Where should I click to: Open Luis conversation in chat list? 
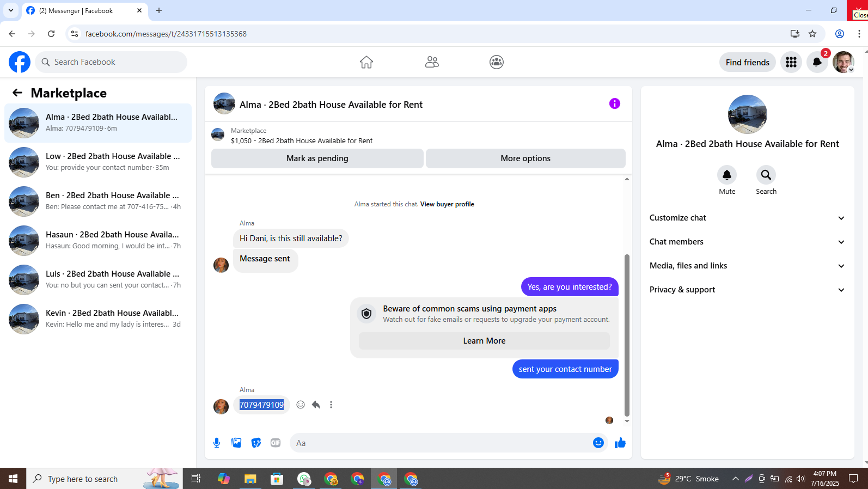[98, 280]
